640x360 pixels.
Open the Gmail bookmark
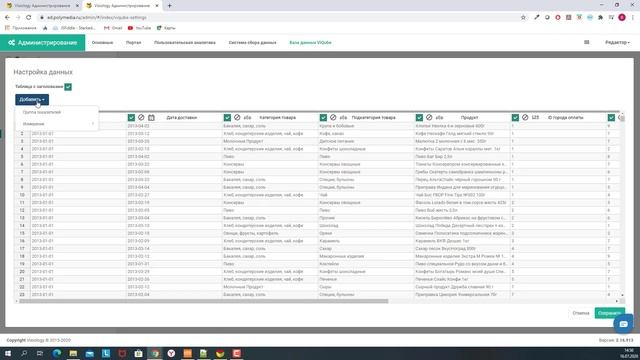pyautogui.click(x=113, y=28)
